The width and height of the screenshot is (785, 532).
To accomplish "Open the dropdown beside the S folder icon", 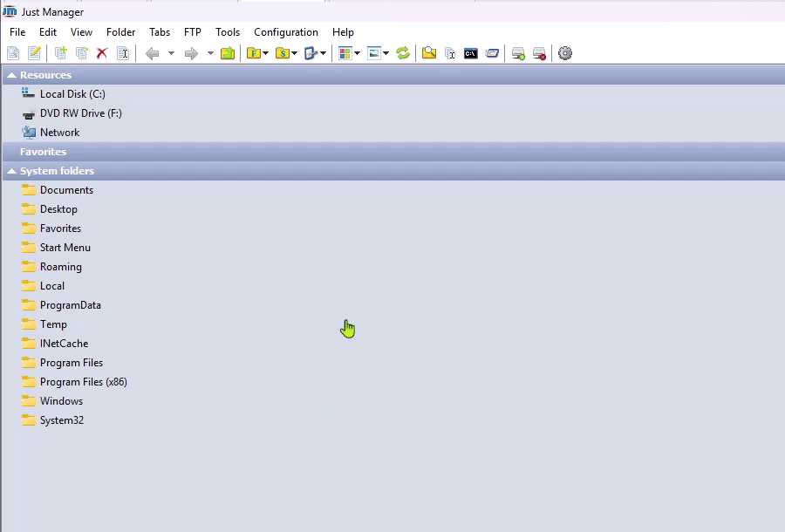I will [295, 53].
